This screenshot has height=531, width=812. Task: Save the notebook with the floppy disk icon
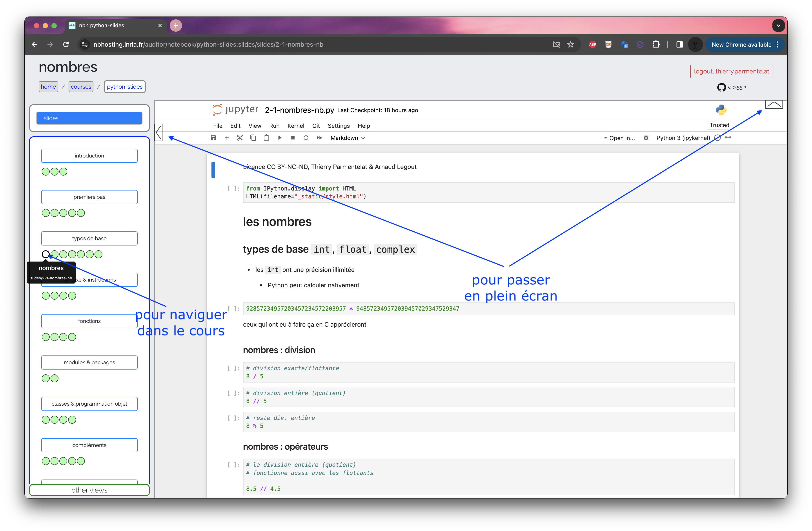click(214, 138)
